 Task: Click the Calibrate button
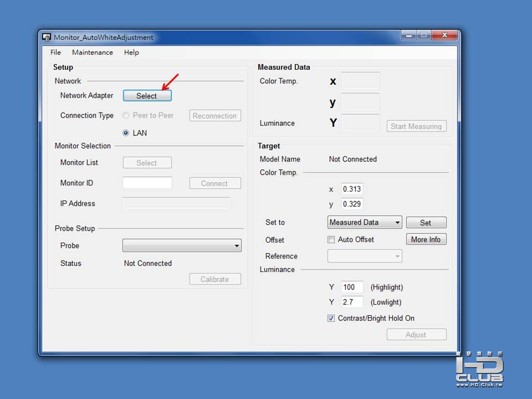[215, 279]
